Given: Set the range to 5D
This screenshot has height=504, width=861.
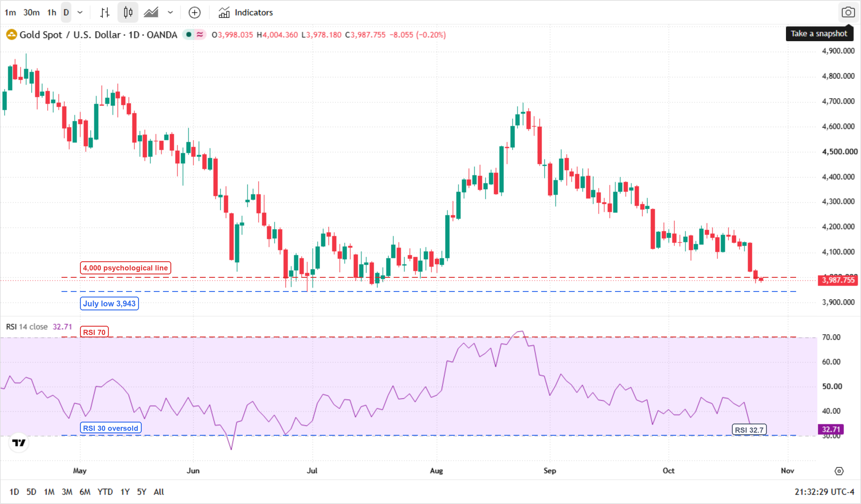Looking at the screenshot, I should click(31, 492).
